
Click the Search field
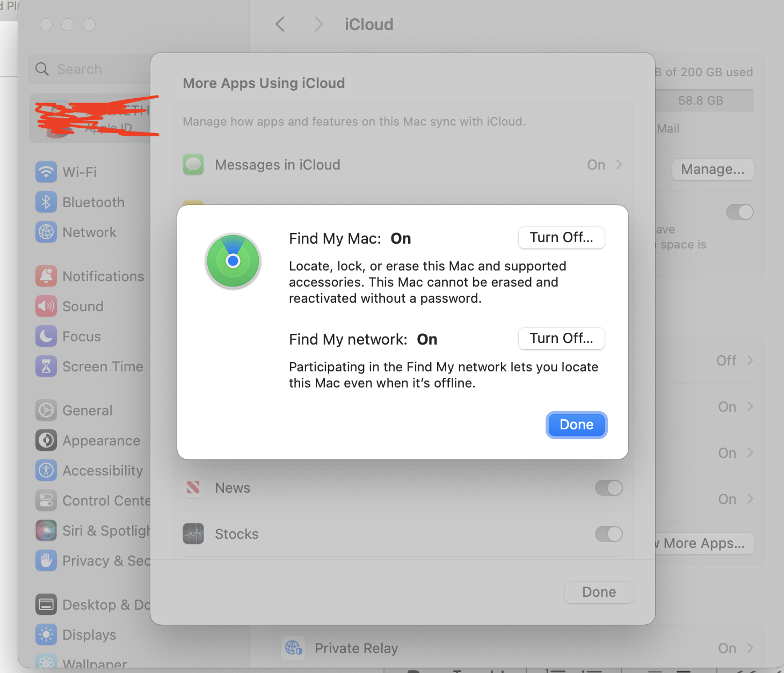click(x=90, y=69)
